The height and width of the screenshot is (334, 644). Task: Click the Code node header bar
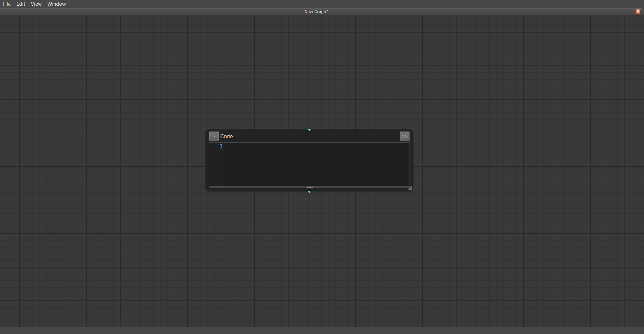pyautogui.click(x=302, y=136)
